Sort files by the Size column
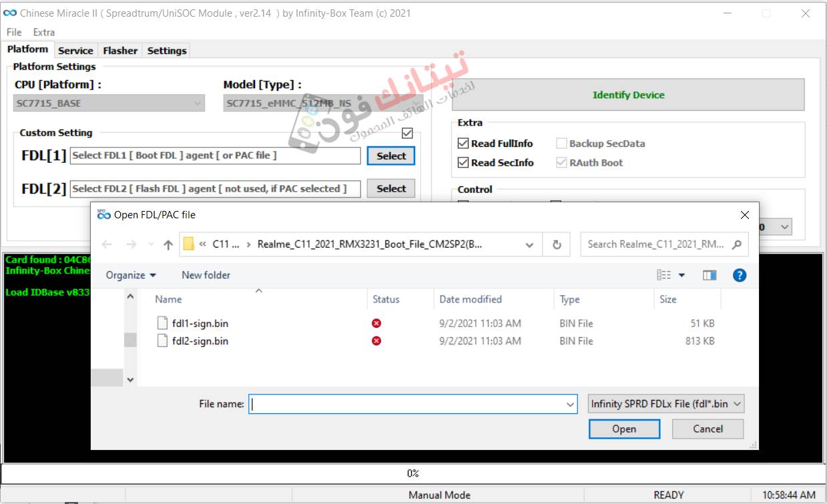Screen dimensions: 827x504 (668, 299)
